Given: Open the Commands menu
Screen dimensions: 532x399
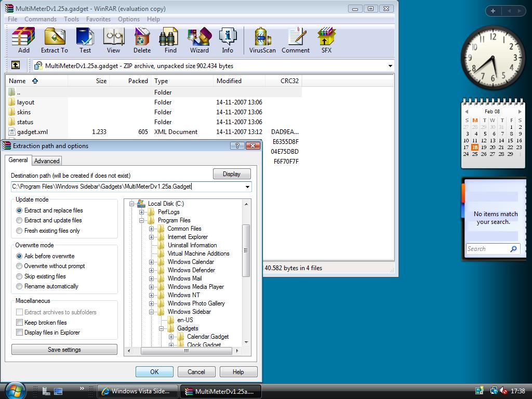Looking at the screenshot, I should pyautogui.click(x=41, y=19).
